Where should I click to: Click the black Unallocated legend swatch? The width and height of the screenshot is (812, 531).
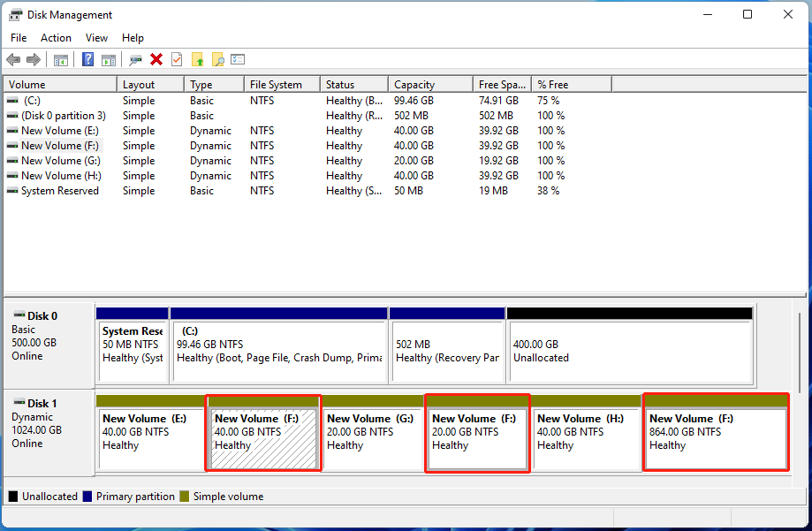(x=13, y=497)
